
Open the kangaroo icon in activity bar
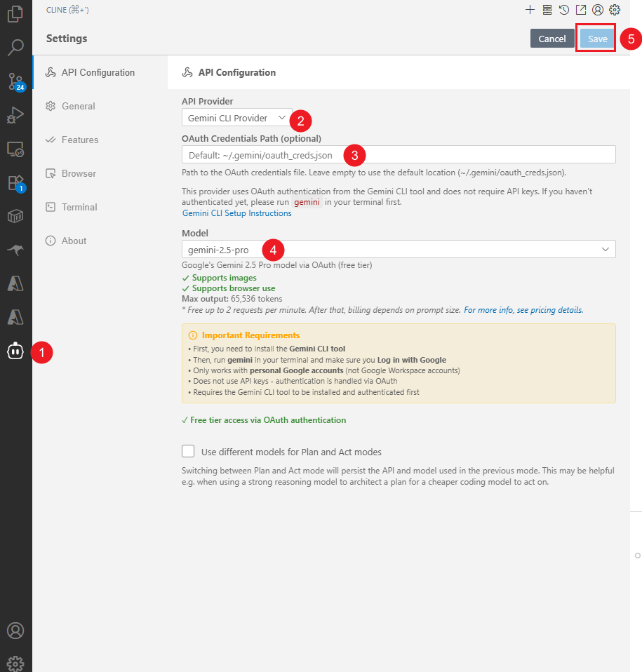15,250
